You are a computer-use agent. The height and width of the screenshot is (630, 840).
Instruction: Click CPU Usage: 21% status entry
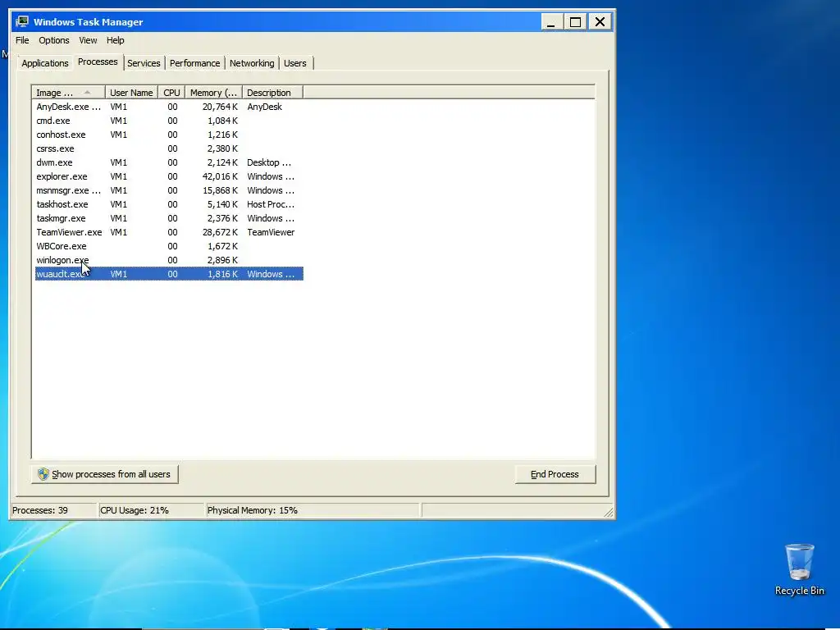pyautogui.click(x=135, y=510)
